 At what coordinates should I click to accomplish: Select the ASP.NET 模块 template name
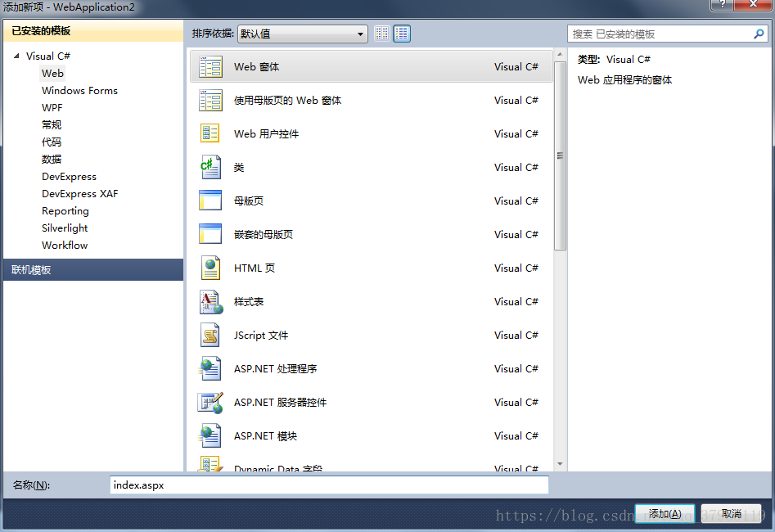(265, 436)
